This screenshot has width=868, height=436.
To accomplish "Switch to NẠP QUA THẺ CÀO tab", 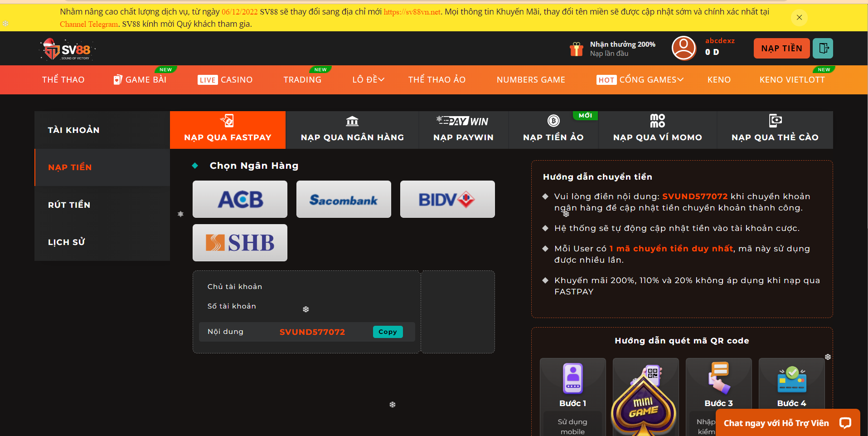I will [x=775, y=130].
